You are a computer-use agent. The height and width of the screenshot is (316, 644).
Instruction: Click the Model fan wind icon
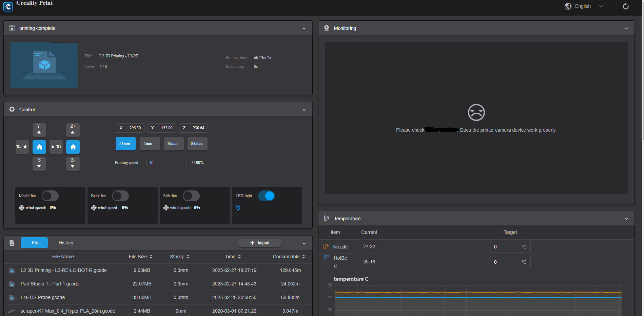click(22, 208)
